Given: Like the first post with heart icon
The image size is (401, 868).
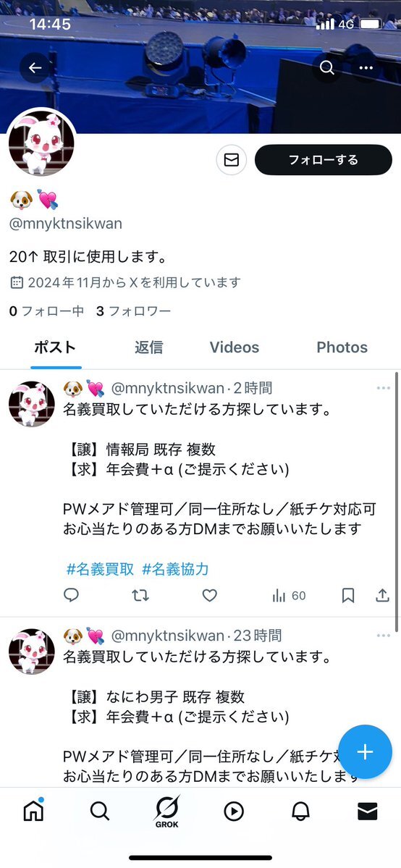Looking at the screenshot, I should (x=209, y=596).
